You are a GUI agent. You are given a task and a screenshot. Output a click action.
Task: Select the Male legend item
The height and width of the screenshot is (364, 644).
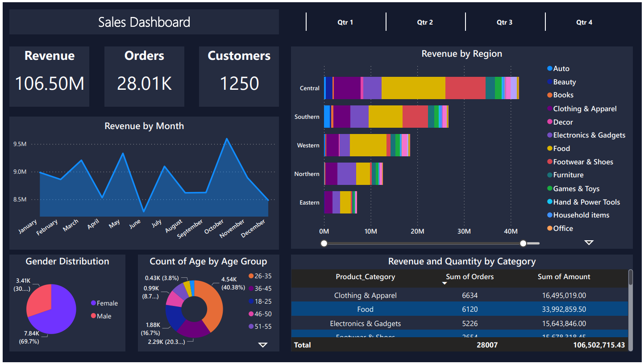101,316
